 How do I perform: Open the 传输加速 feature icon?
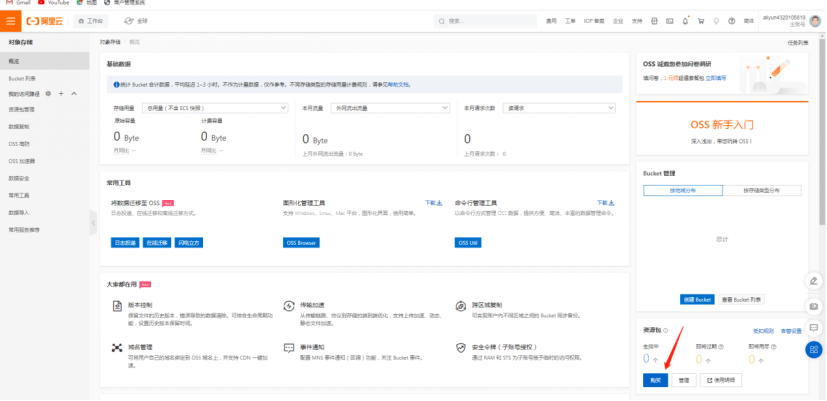click(x=289, y=306)
